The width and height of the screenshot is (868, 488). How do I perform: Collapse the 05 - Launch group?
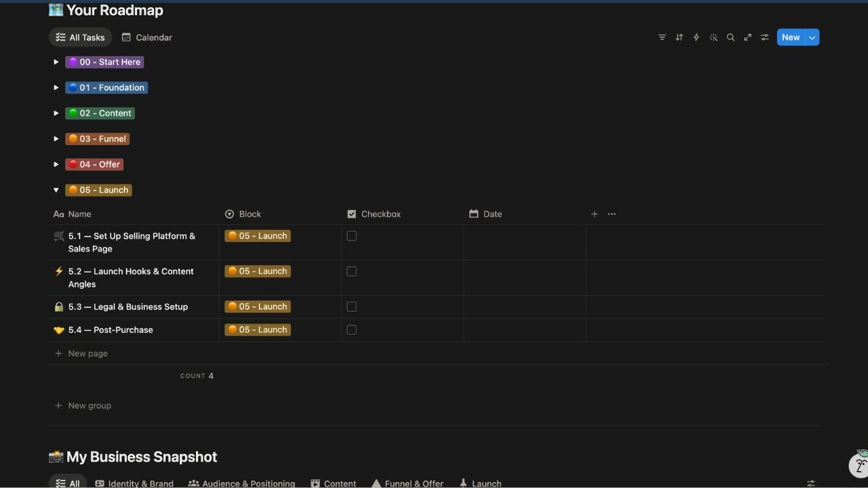pos(56,190)
